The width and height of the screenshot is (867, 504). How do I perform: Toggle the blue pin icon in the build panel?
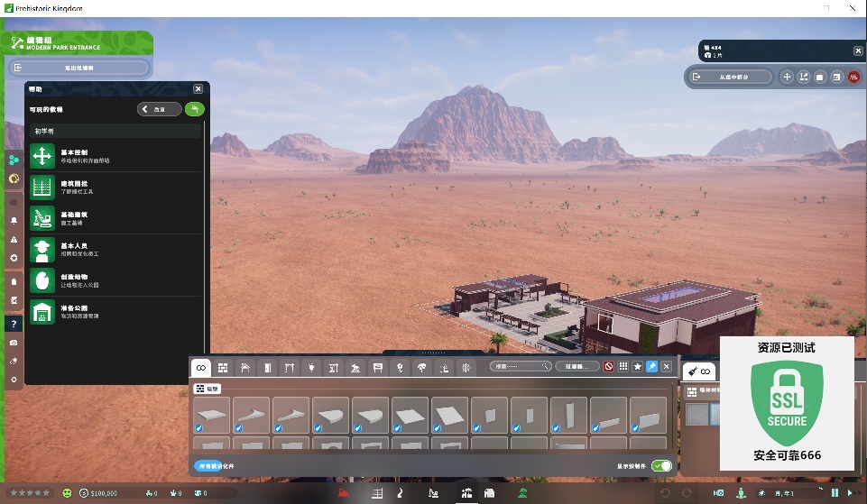(x=652, y=366)
